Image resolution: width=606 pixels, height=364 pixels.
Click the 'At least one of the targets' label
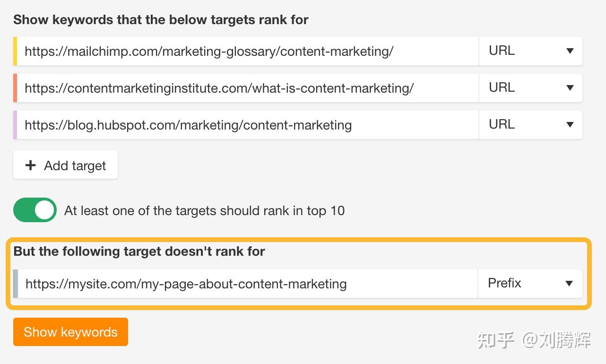(204, 210)
